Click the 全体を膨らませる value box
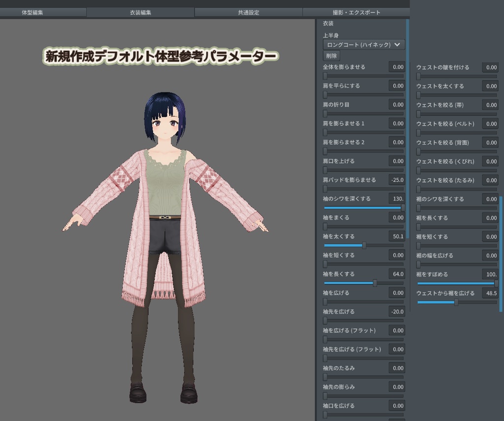The height and width of the screenshot is (421, 504). pyautogui.click(x=397, y=67)
